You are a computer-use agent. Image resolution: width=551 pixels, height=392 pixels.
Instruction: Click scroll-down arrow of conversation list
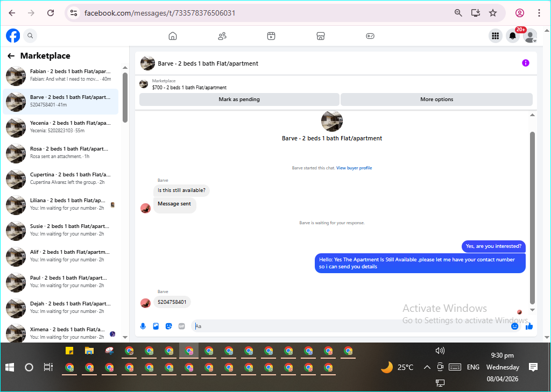tap(125, 337)
